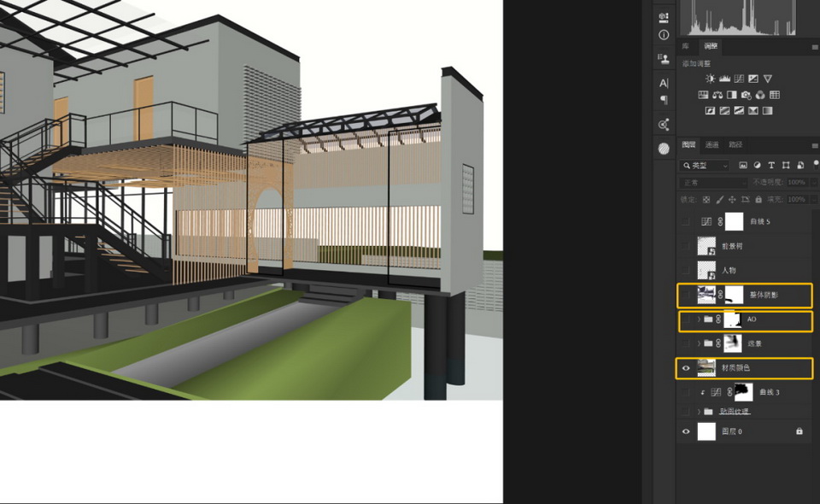Switch to the 通道 tab

coord(712,144)
